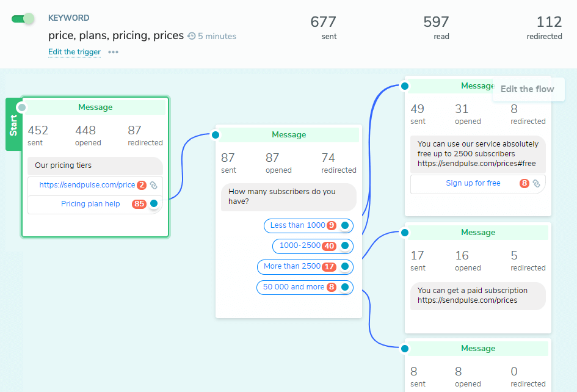Viewport: 577px width, 392px height.
Task: Click the Edit the trigger link
Action: coord(74,52)
